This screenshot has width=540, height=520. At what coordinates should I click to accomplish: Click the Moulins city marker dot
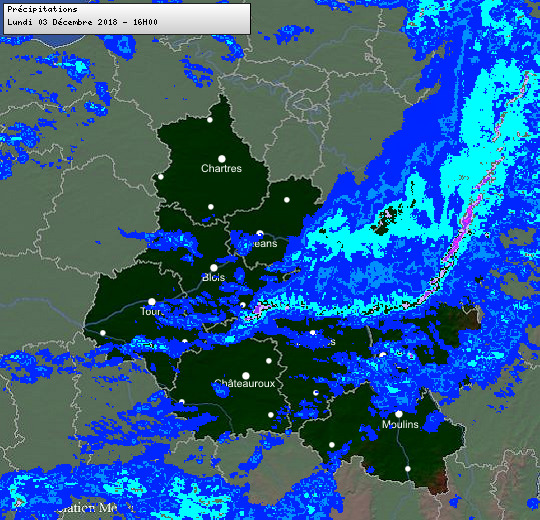(399, 414)
